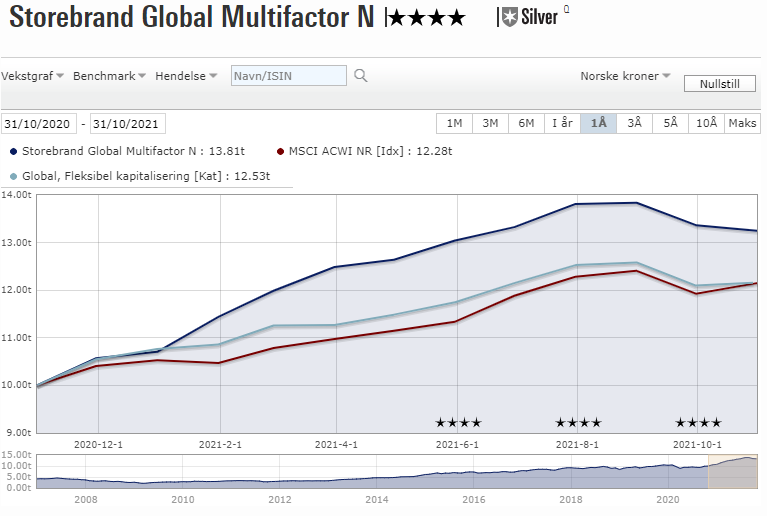Viewport: 767px width, 516px height.
Task: Select the 5Å period tab
Action: pos(671,123)
